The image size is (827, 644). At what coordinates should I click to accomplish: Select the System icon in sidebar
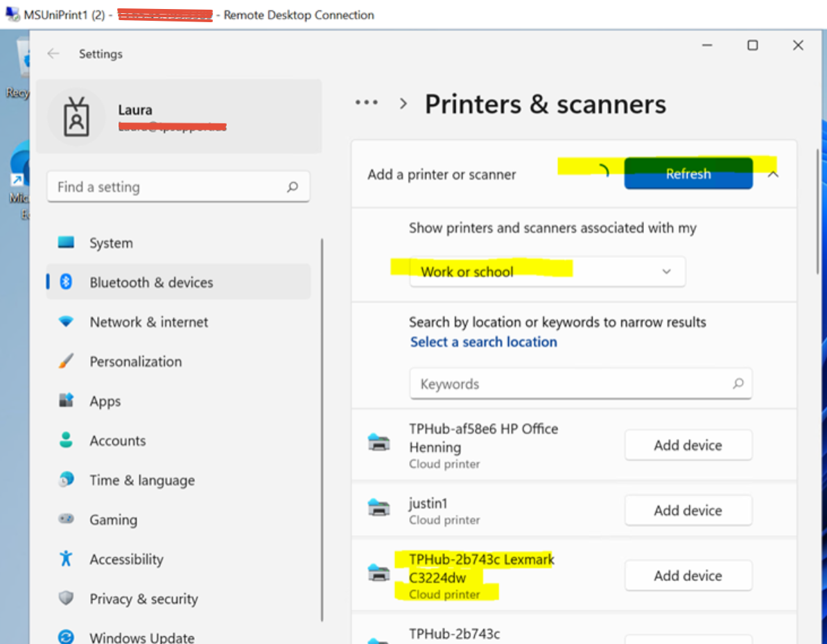[66, 243]
